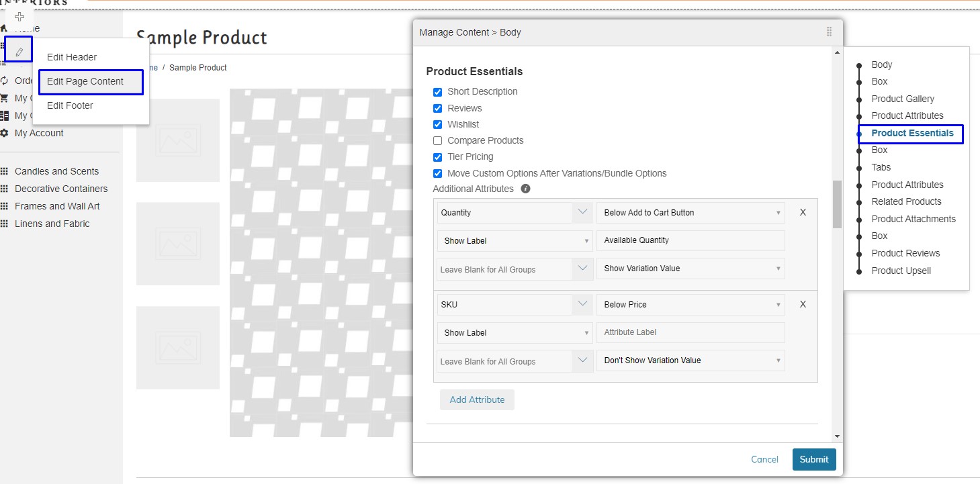Click the Cancel link

tap(764, 459)
